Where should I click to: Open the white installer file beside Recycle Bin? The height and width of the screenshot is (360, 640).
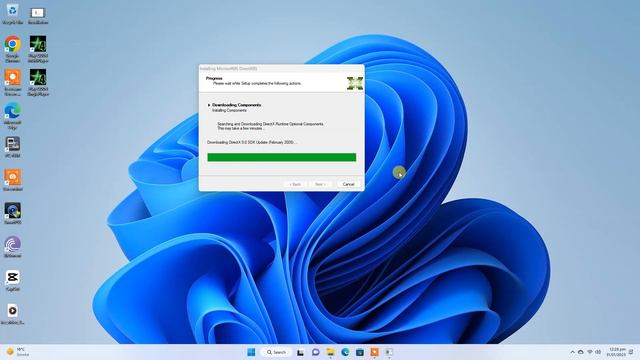38,16
